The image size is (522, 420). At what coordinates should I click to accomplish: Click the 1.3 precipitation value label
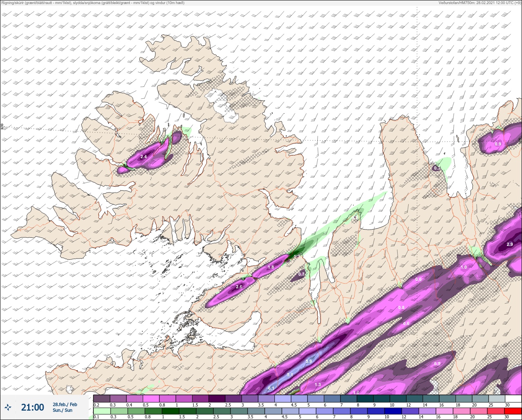pos(318,385)
